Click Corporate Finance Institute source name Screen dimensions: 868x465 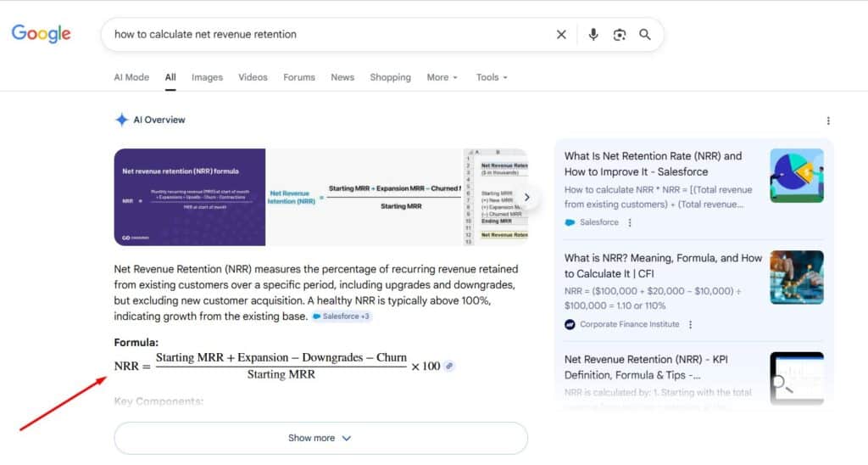[630, 324]
